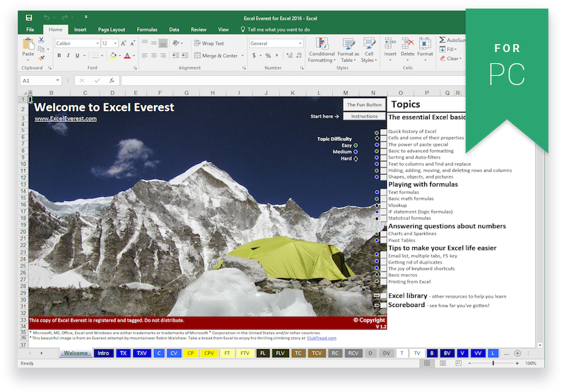
Task: Toggle italic formatting
Action: [x=68, y=55]
